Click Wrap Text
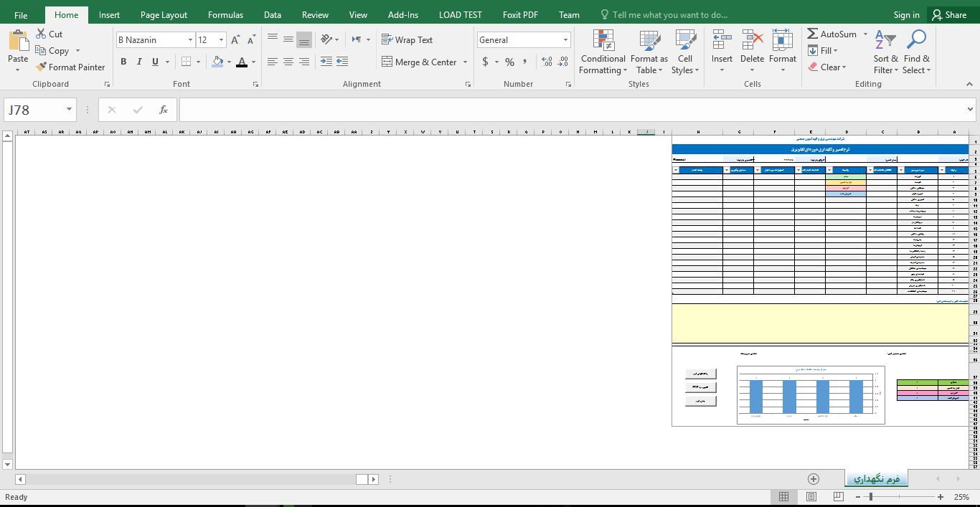This screenshot has width=980, height=507. click(407, 39)
